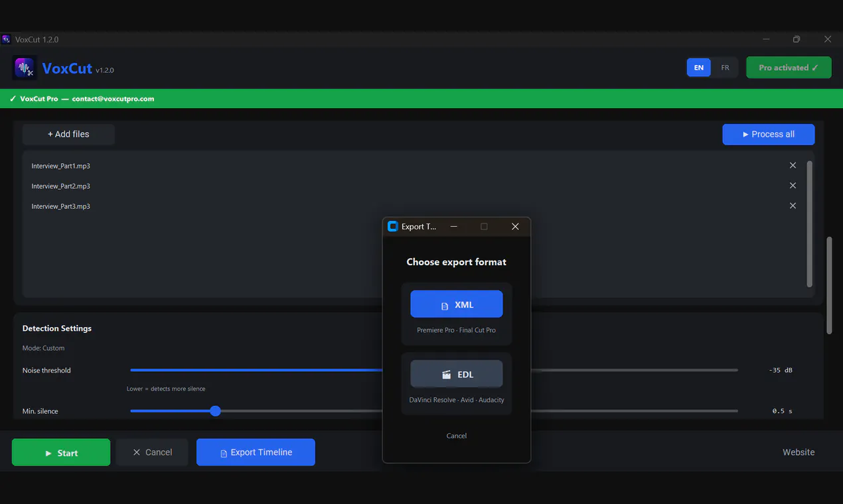Minimize the Export dialog window
Viewport: 843px width, 504px height.
pyautogui.click(x=454, y=226)
